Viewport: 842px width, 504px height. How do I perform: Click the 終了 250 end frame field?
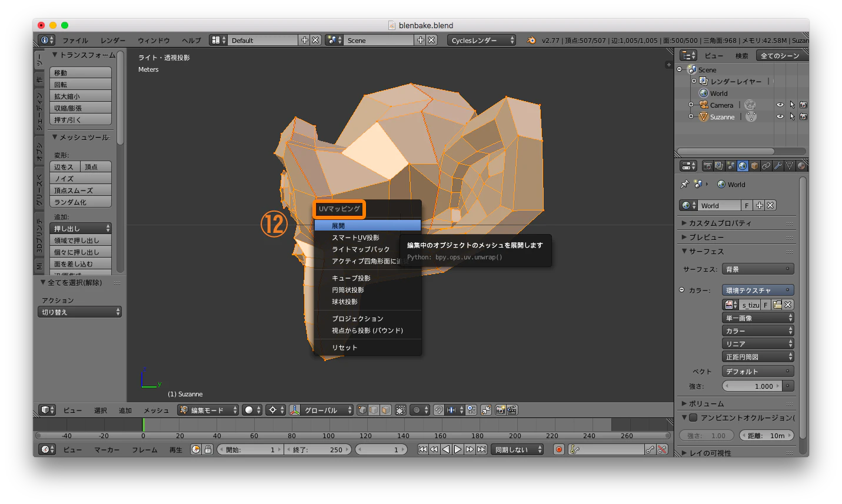318,449
